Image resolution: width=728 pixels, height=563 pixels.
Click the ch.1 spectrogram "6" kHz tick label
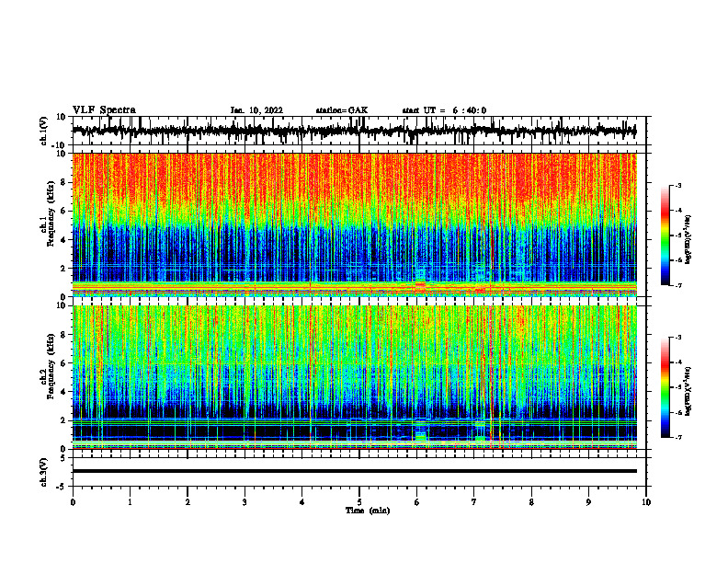point(63,211)
